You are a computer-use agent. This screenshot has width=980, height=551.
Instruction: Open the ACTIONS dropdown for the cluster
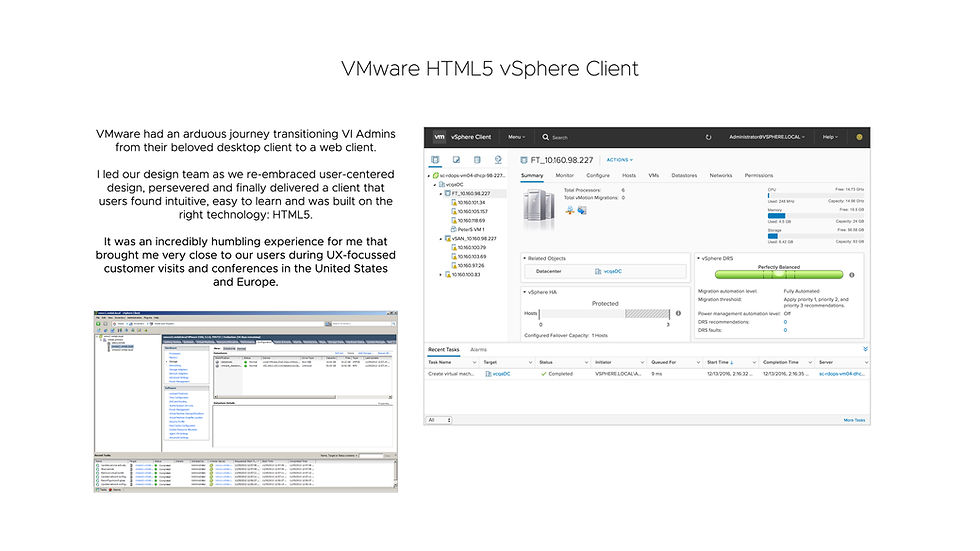[619, 160]
